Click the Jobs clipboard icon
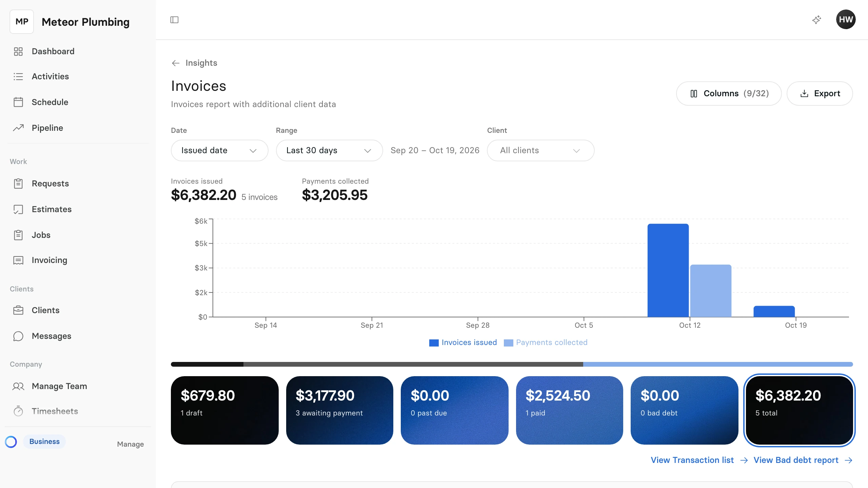The height and width of the screenshot is (488, 868). [18, 235]
